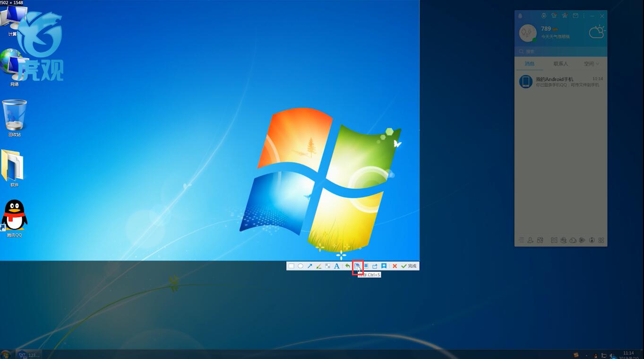Viewport: 644px width, 359px height.
Task: Open the 回收站 recycle bin
Action: pyautogui.click(x=15, y=118)
